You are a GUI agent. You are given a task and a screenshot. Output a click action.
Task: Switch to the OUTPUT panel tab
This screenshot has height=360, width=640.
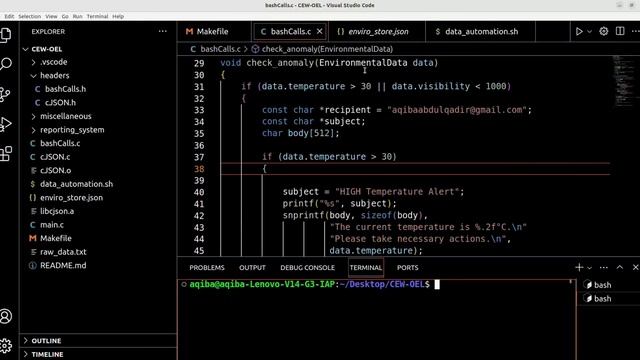pos(252,268)
